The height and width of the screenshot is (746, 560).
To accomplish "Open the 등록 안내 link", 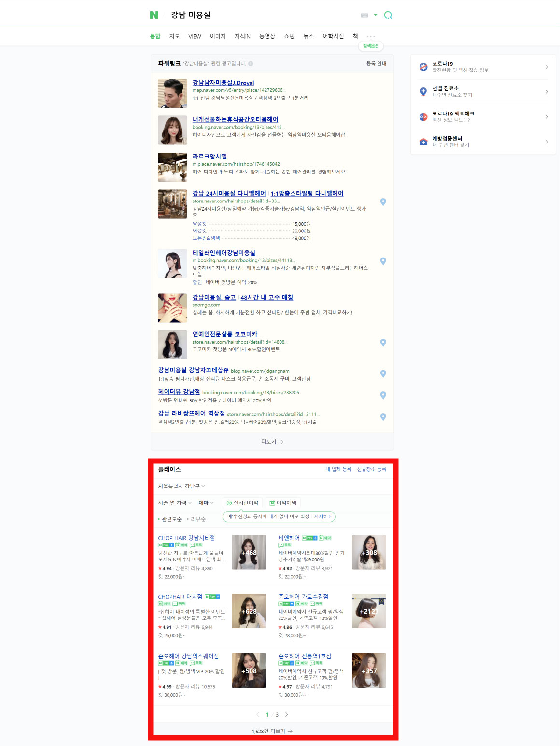I will [x=376, y=63].
